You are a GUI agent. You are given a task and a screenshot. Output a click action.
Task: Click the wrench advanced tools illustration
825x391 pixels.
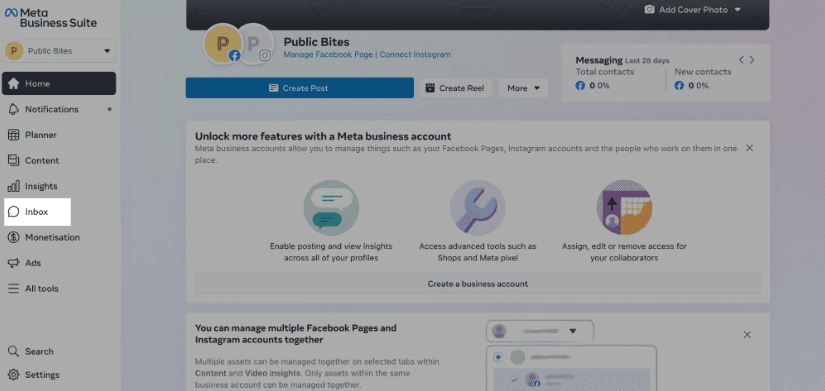click(x=478, y=207)
